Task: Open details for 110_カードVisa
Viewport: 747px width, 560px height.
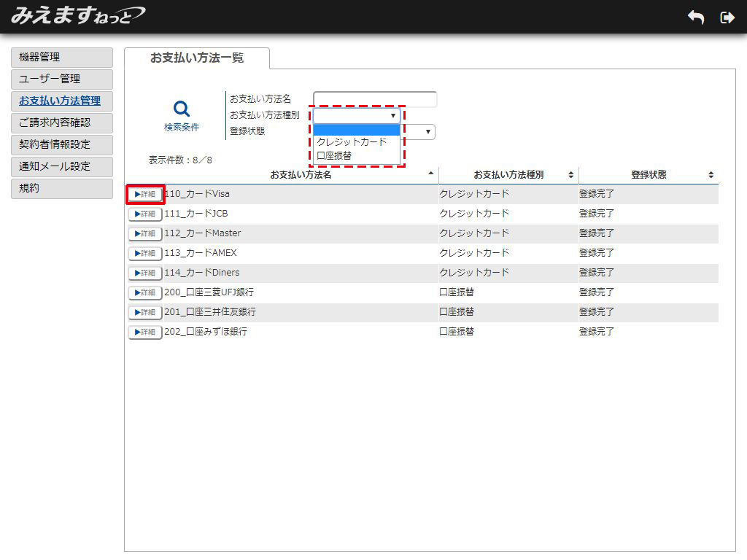Action: 145,194
